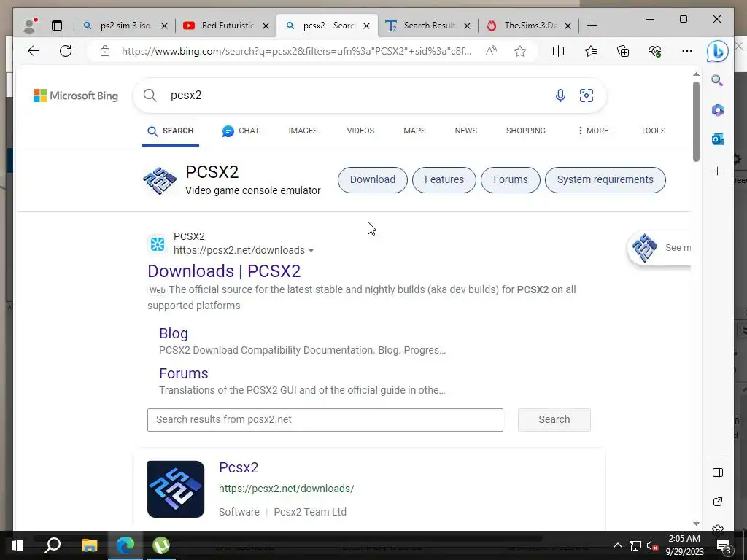The image size is (747, 560).
Task: Open Browser essentials heart icon
Action: 655,51
